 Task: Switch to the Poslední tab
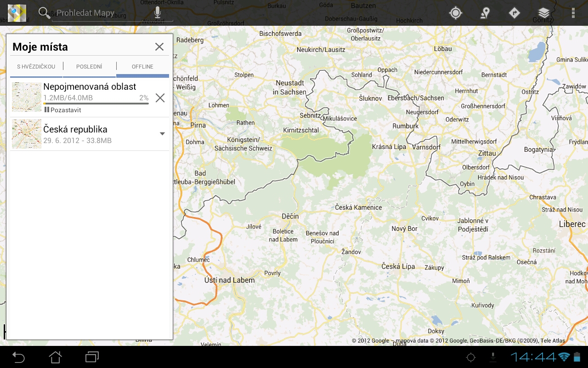coord(89,67)
